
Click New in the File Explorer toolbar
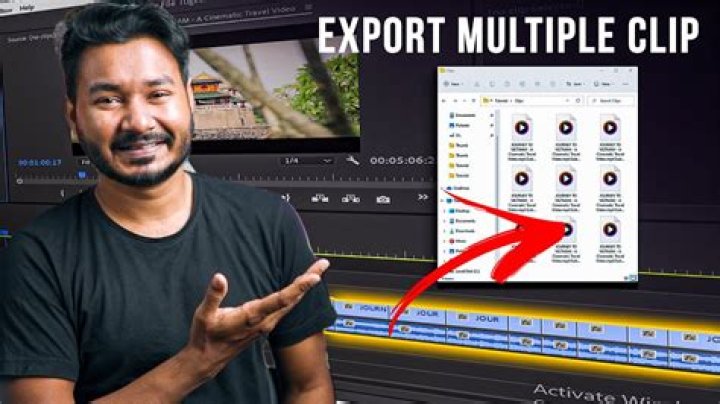click(453, 84)
